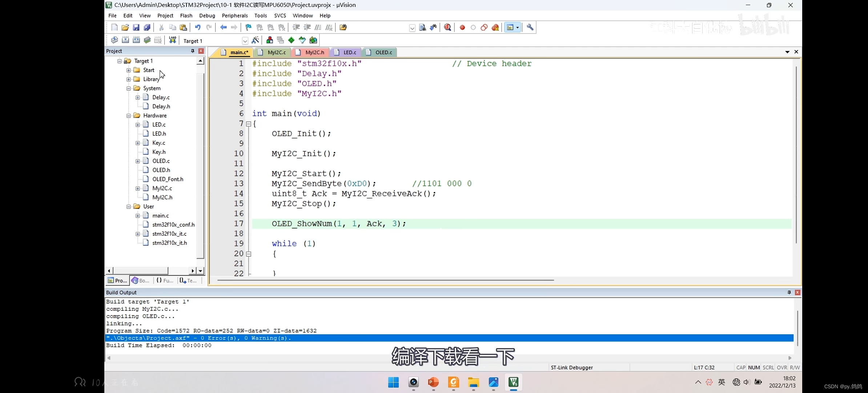Open window layout dropdown arrow
This screenshot has width=868, height=393.
click(x=518, y=27)
